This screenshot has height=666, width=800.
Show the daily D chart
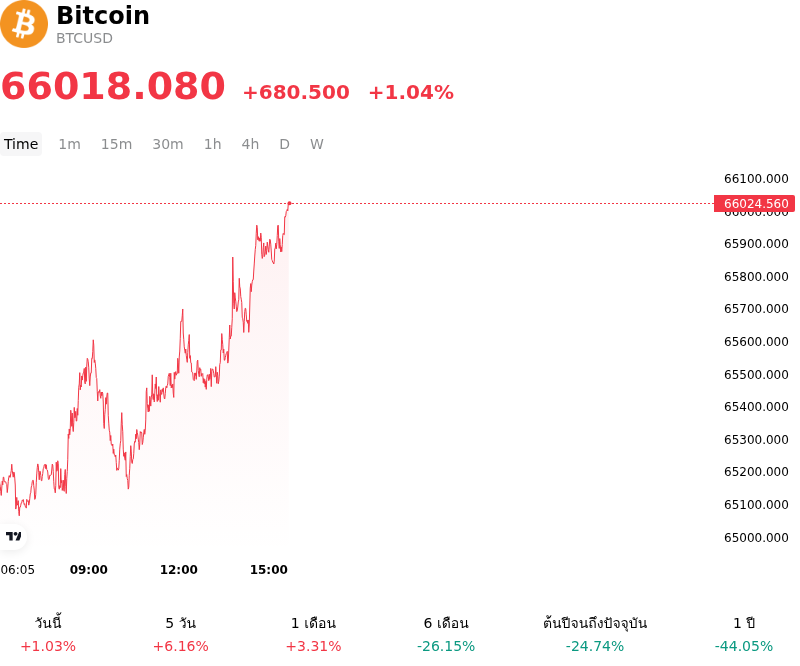click(x=284, y=144)
